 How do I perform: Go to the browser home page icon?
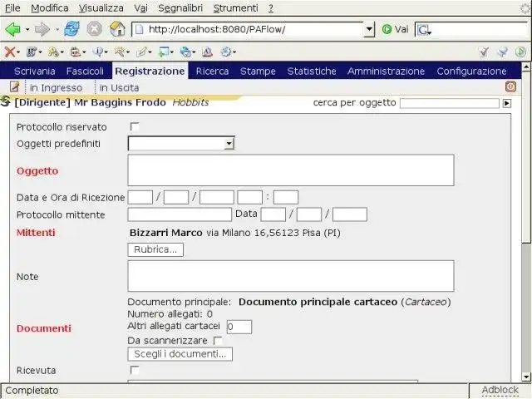117,29
